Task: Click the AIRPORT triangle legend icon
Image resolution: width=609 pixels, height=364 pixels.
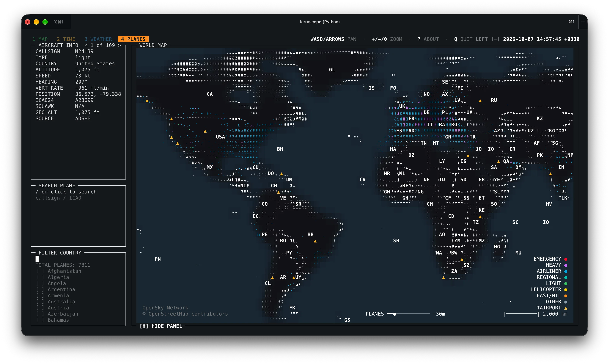Action: (566, 308)
